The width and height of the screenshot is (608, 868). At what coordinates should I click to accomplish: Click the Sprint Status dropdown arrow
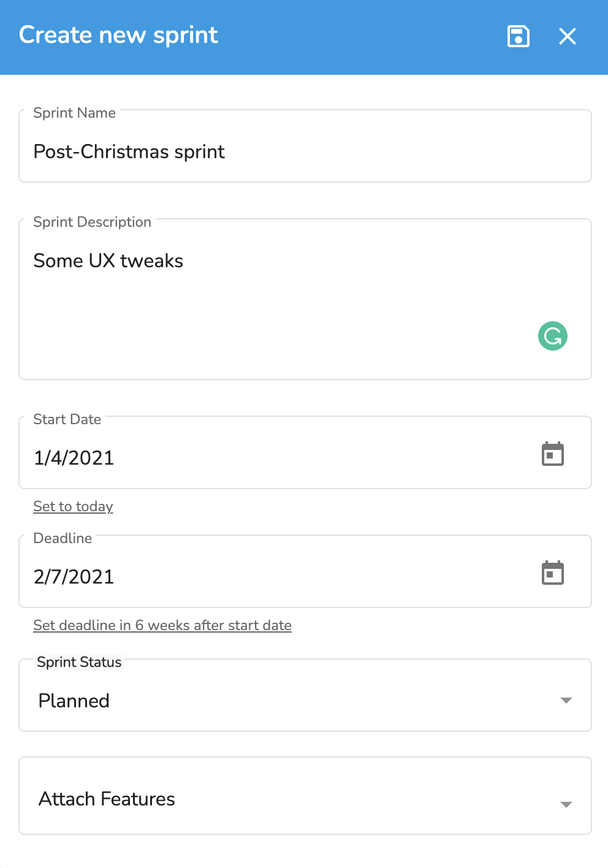[x=566, y=700]
